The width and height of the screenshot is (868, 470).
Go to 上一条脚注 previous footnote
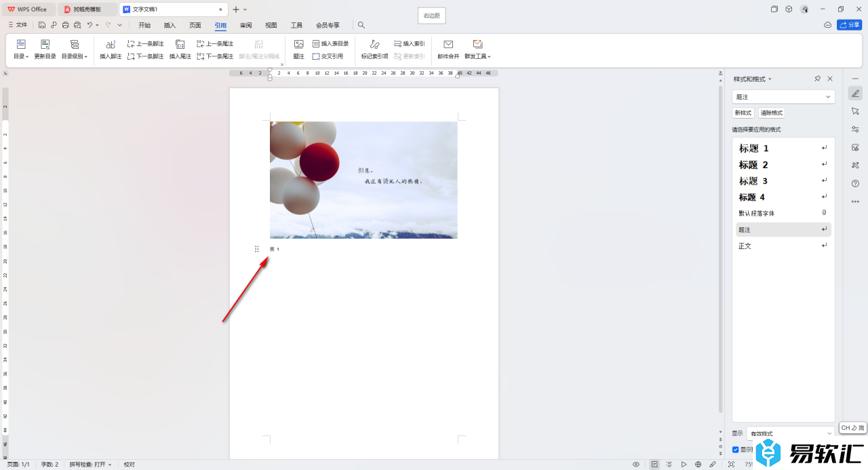[145, 43]
